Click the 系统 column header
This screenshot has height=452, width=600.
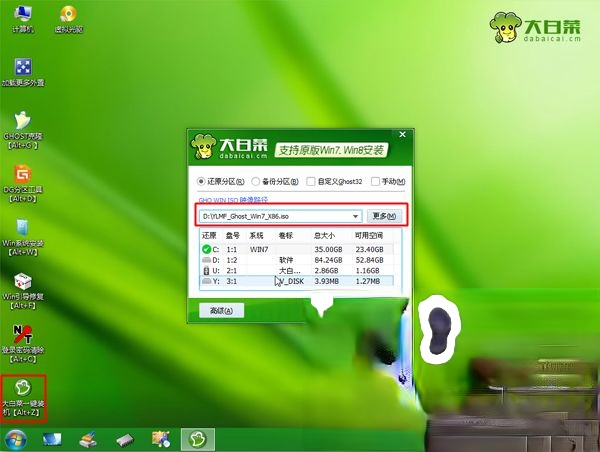256,235
